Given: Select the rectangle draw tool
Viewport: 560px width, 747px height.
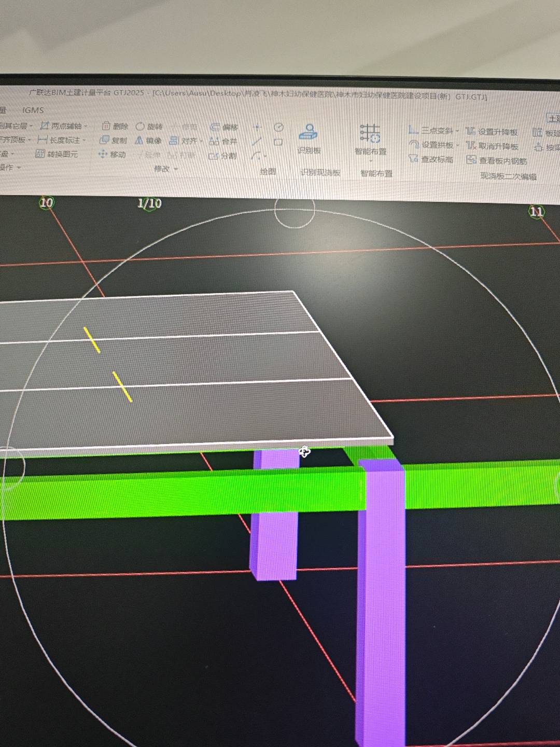Looking at the screenshot, I should (x=278, y=142).
